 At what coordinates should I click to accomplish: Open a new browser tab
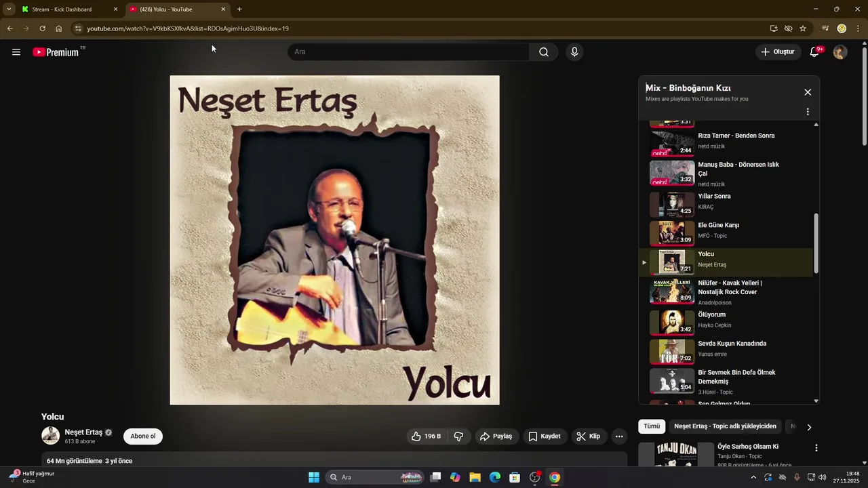pyautogui.click(x=239, y=9)
